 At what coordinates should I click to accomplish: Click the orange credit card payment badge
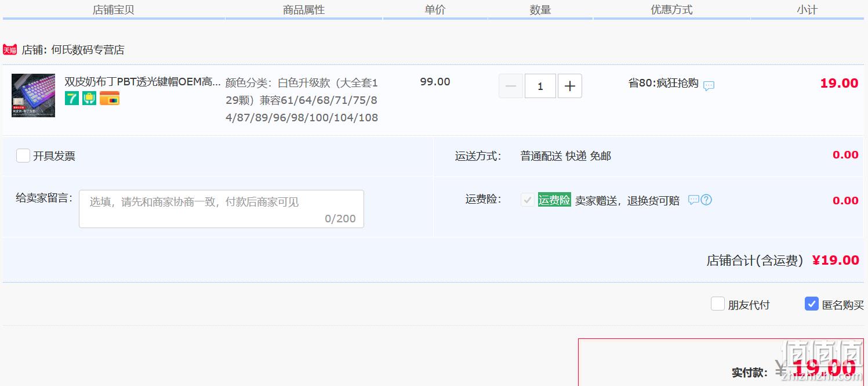[110, 98]
